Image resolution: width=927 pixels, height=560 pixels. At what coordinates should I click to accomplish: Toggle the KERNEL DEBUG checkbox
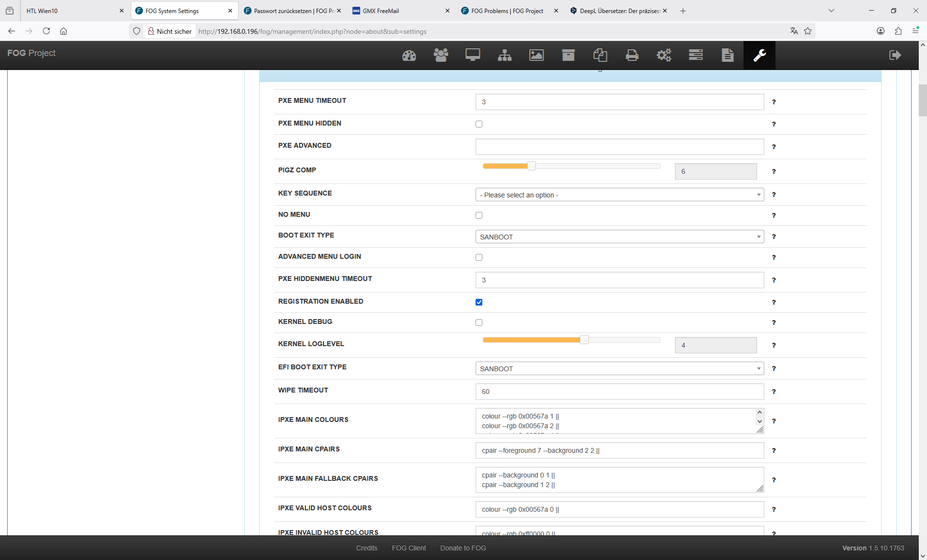(x=479, y=322)
